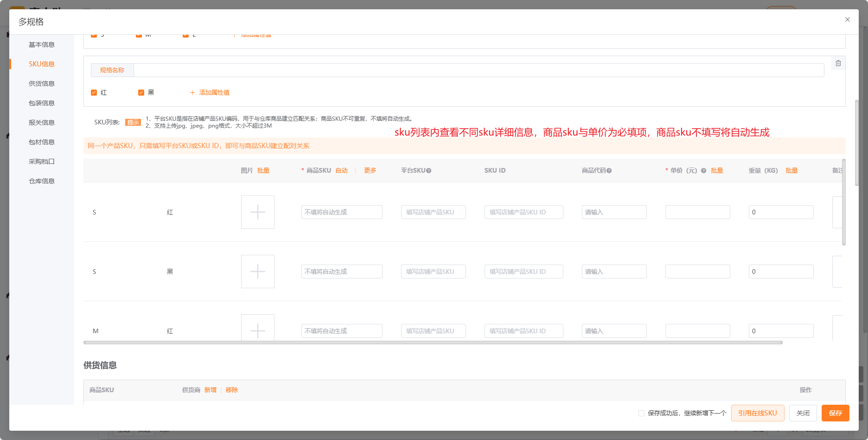Open 更多 options in SKU header
The width and height of the screenshot is (868, 440).
coord(370,171)
